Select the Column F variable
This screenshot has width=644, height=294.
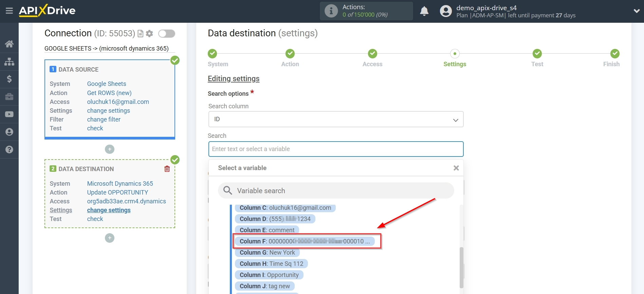tap(305, 241)
